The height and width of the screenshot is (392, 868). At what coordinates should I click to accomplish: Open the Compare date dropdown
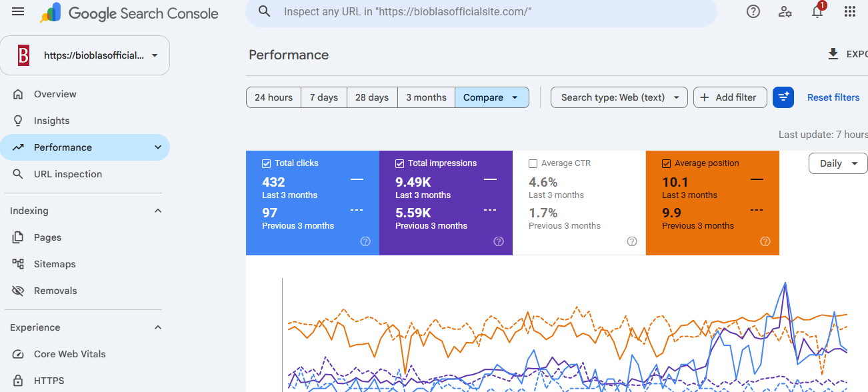click(492, 97)
